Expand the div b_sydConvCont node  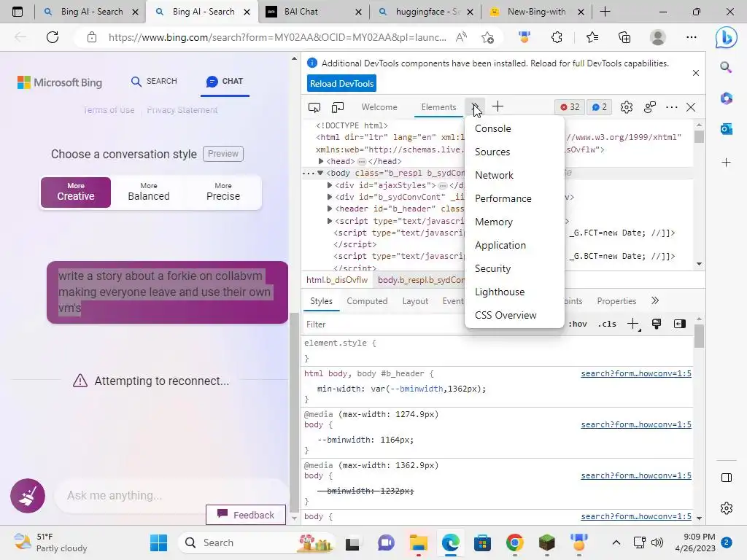(330, 197)
